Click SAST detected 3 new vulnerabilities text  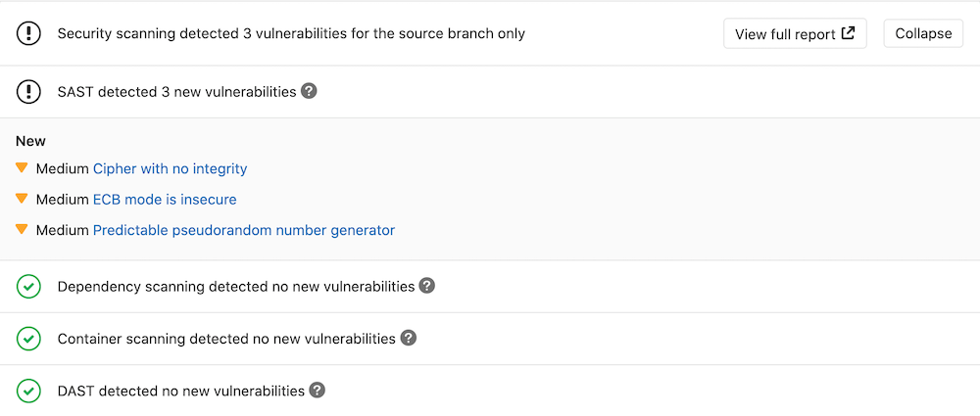(x=176, y=92)
